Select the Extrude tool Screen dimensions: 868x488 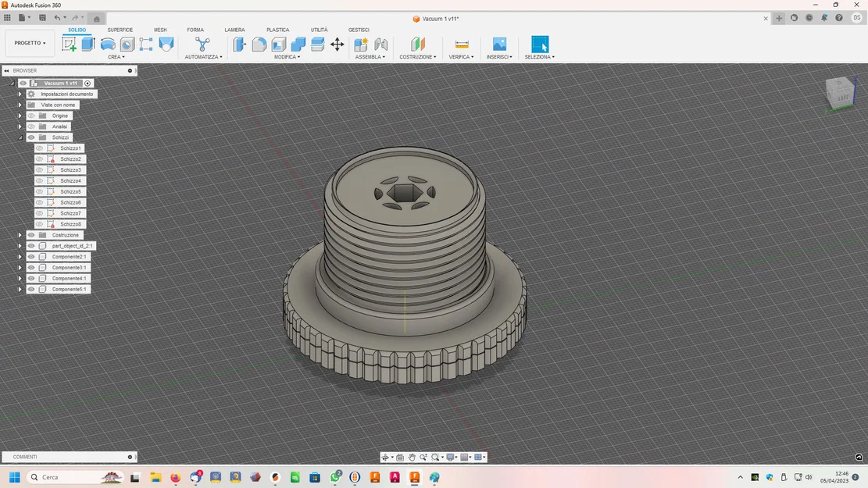click(x=88, y=45)
